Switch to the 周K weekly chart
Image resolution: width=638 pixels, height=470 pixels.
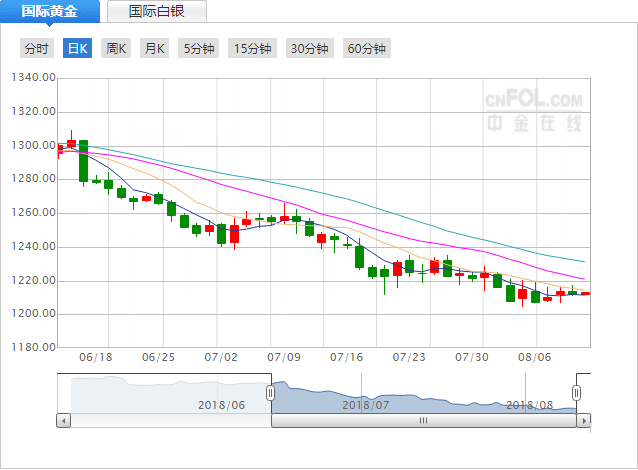click(116, 48)
